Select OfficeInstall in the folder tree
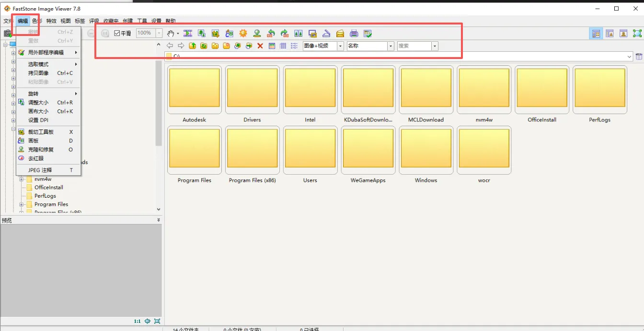The image size is (644, 331). point(49,188)
